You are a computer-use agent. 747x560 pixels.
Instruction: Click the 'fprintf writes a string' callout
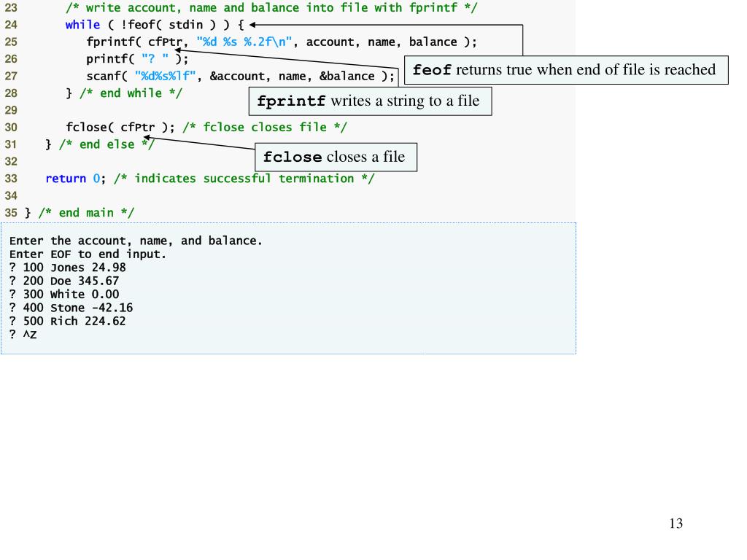(370, 101)
